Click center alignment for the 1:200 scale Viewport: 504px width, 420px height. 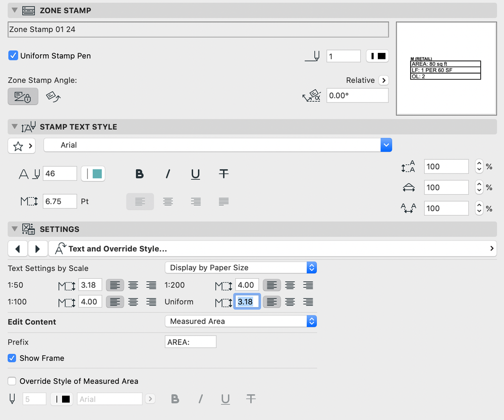point(290,285)
